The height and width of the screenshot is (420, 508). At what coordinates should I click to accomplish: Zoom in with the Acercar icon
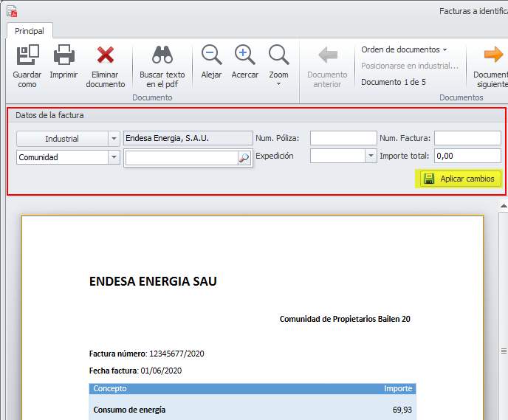(x=245, y=55)
